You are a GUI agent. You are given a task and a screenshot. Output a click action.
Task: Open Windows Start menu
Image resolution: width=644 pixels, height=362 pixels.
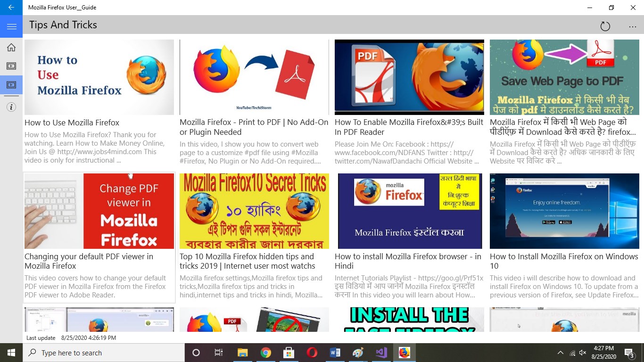click(x=11, y=353)
